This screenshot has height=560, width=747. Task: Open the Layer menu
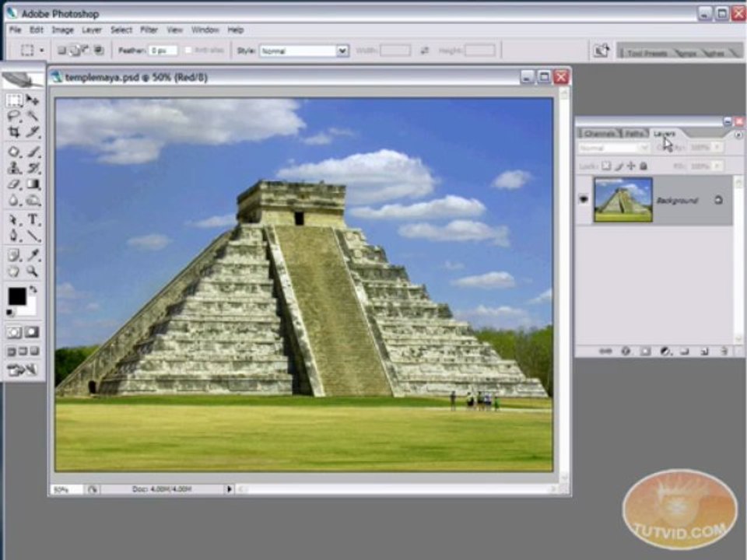92,30
